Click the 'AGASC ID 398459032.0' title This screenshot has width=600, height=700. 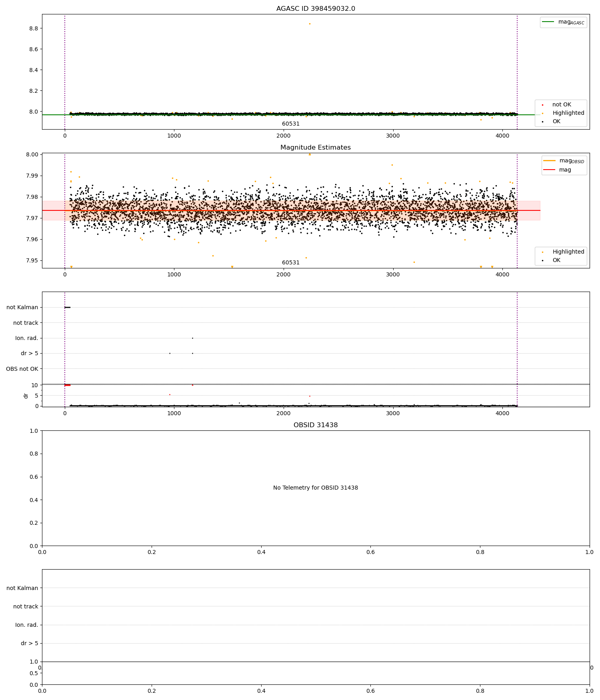tap(316, 9)
